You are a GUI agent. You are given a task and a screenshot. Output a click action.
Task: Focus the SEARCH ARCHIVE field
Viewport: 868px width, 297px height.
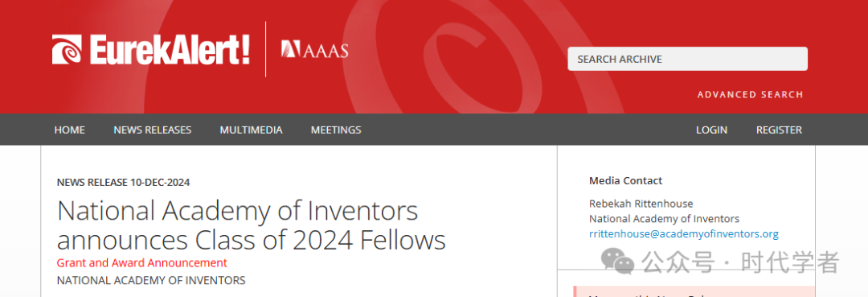(687, 59)
